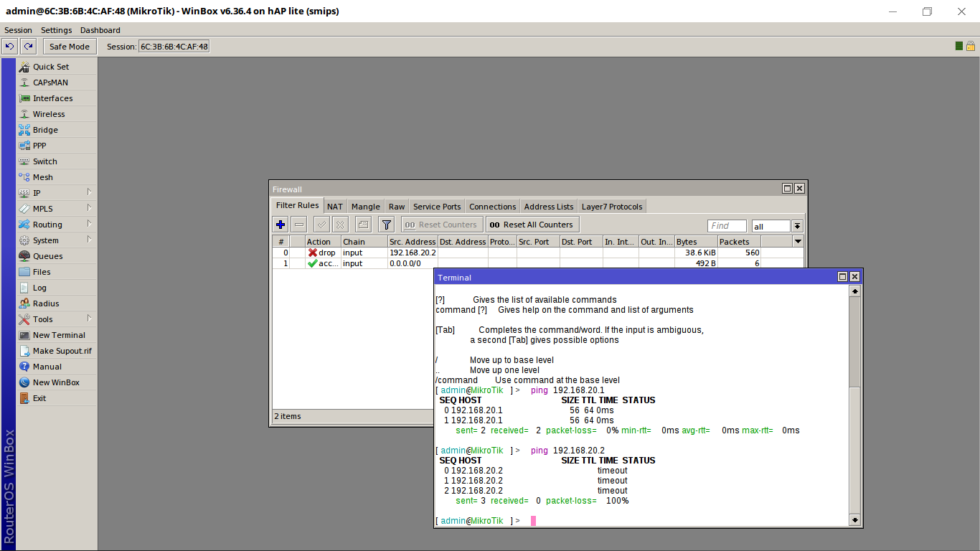Click the Undo arrow in toolbar
The width and height of the screenshot is (980, 551).
(x=9, y=47)
